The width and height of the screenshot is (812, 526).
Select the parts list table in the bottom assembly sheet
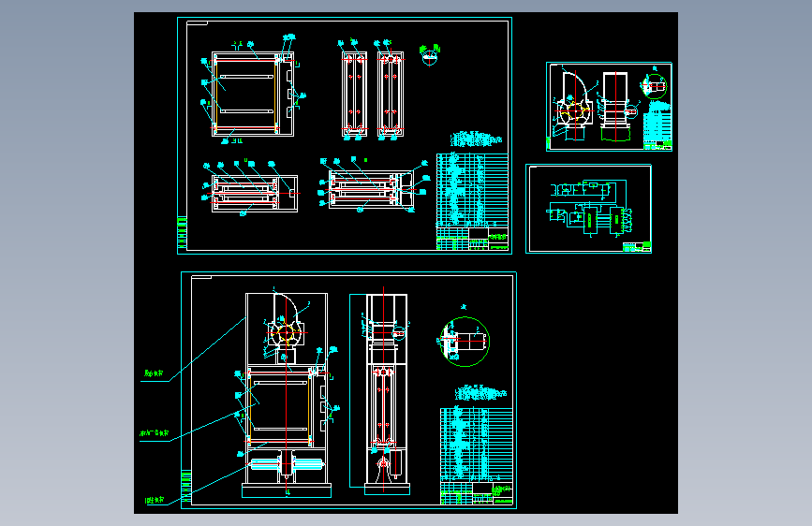pyautogui.click(x=477, y=445)
